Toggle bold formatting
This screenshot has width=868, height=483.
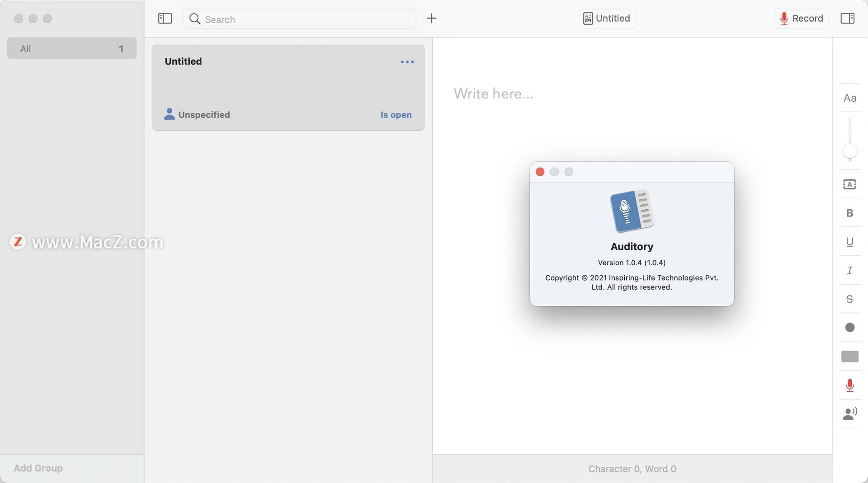coord(850,213)
